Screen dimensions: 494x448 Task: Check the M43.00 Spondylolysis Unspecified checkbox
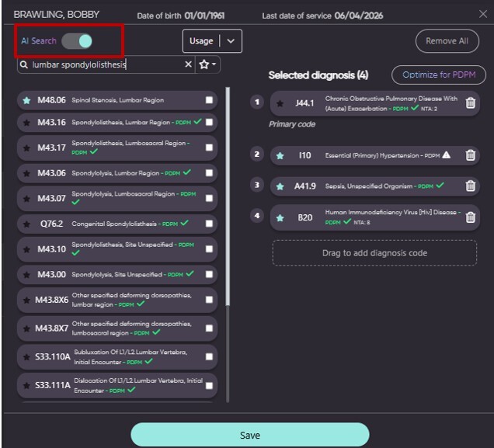[209, 274]
